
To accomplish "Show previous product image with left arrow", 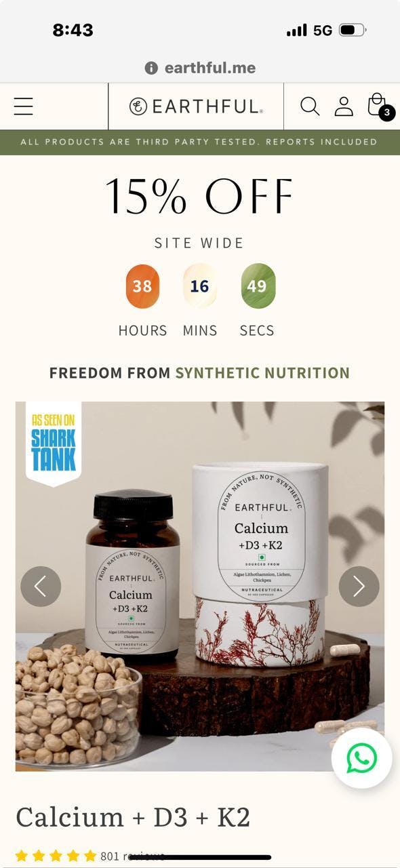I will point(41,587).
